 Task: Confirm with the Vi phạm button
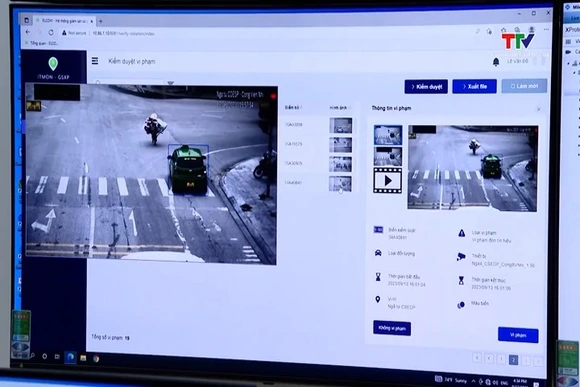(x=518, y=335)
